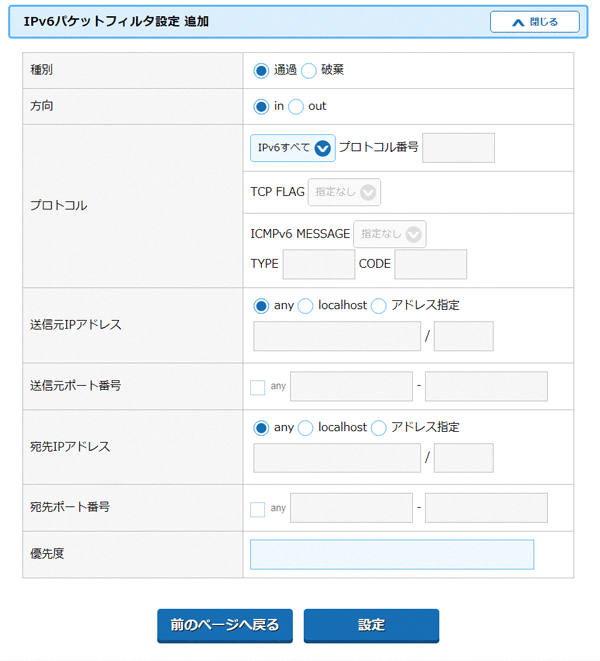Click the 送信元ポート番号 row label

[75, 385]
